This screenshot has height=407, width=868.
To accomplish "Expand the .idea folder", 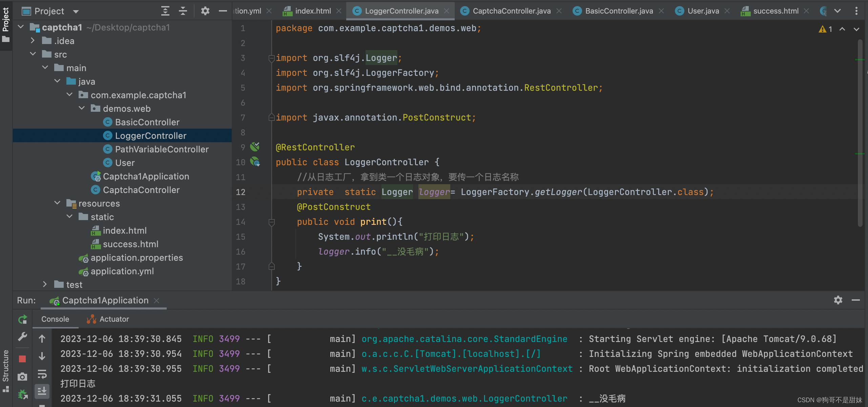I will click(x=33, y=40).
